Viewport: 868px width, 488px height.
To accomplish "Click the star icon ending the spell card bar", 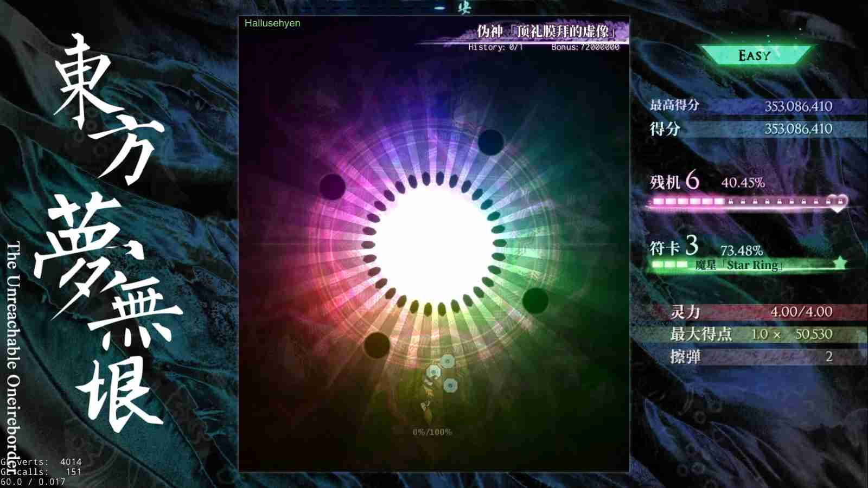I will pyautogui.click(x=841, y=262).
